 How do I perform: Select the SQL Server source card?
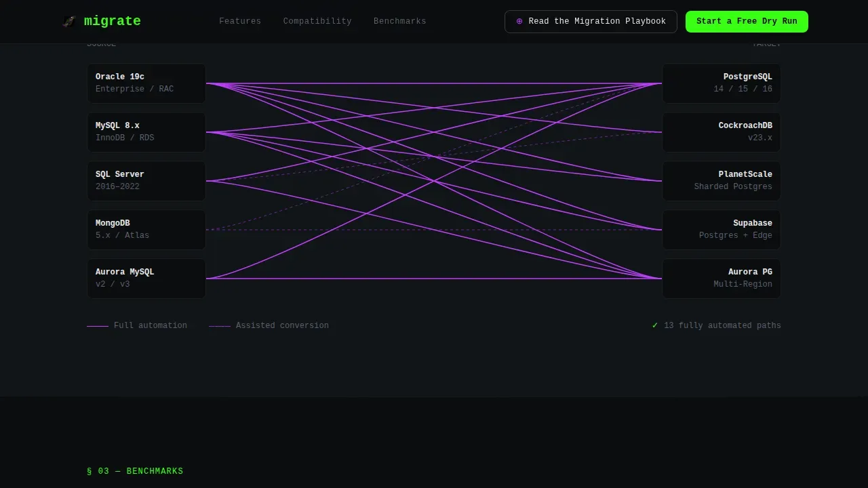(x=146, y=181)
